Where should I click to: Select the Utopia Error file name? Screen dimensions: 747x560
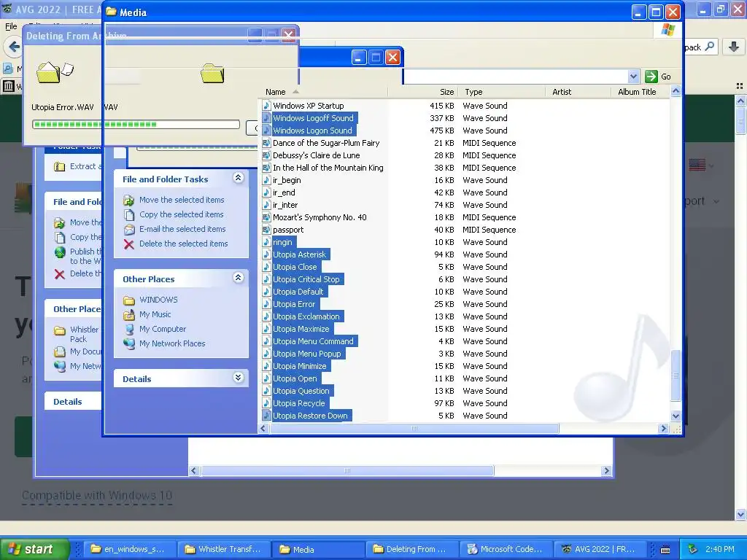[294, 304]
